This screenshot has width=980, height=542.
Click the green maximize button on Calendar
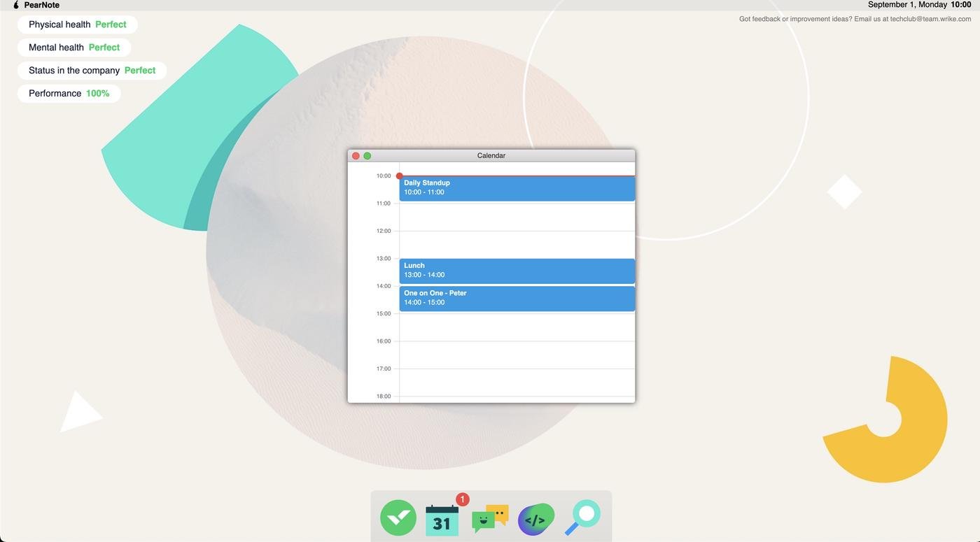tap(367, 156)
